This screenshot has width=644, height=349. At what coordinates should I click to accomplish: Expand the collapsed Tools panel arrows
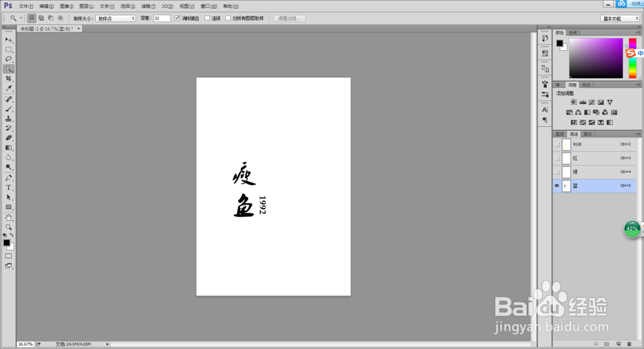(5, 26)
